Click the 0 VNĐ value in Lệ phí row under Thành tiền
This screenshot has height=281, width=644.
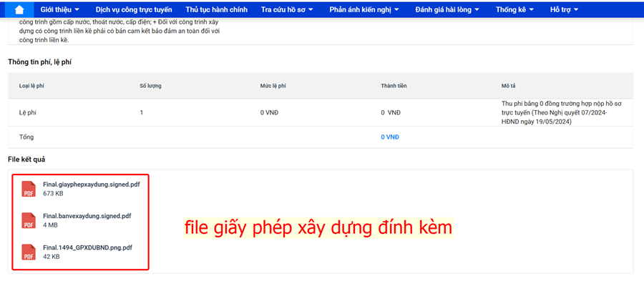[391, 112]
